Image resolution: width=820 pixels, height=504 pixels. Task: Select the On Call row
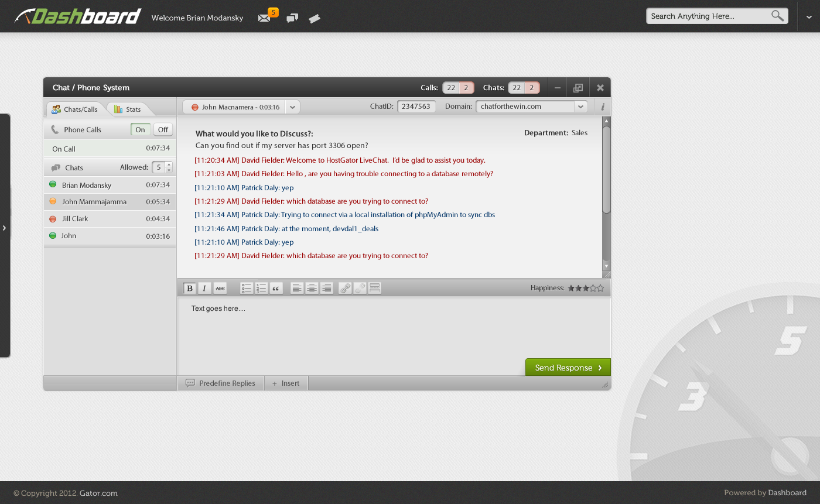[110, 149]
